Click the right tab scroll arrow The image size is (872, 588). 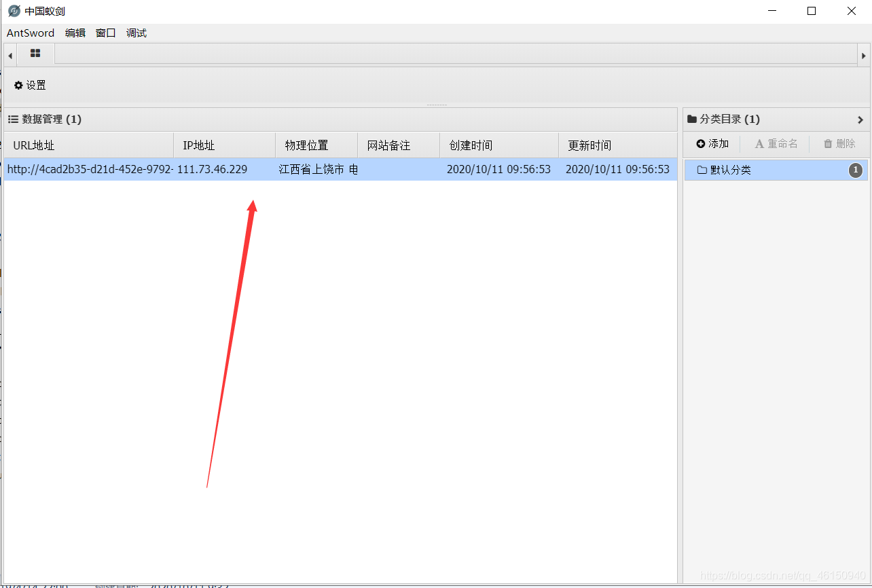coord(863,55)
